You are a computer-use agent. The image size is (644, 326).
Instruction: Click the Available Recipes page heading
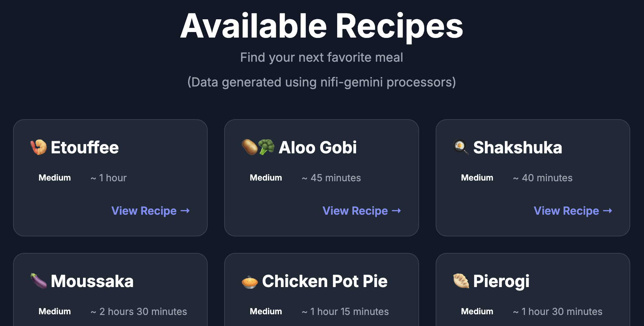(322, 27)
